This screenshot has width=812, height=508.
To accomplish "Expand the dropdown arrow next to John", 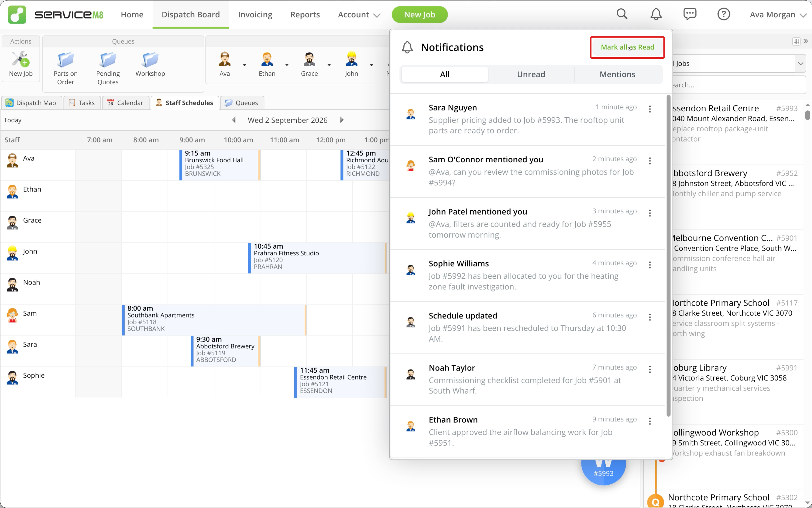I will pos(371,65).
